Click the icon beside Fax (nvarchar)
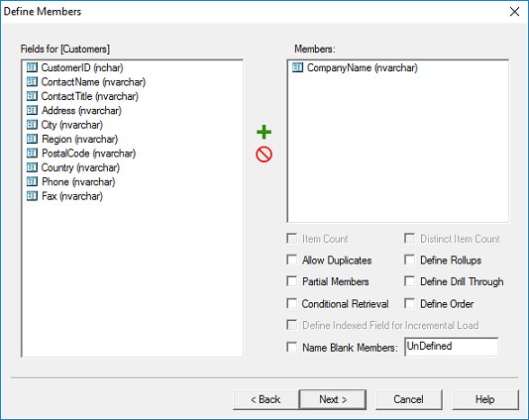 pyautogui.click(x=32, y=196)
